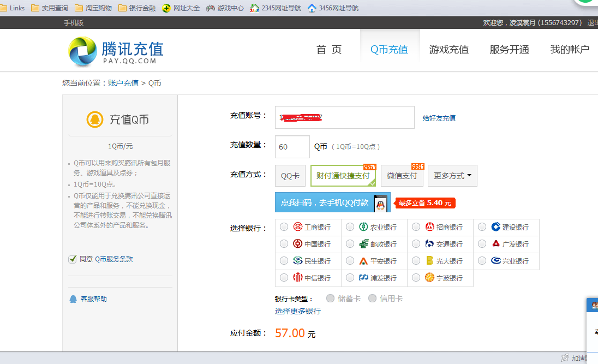Choose the QQ卡 payment method
Image resolution: width=598 pixels, height=364 pixels.
(290, 176)
